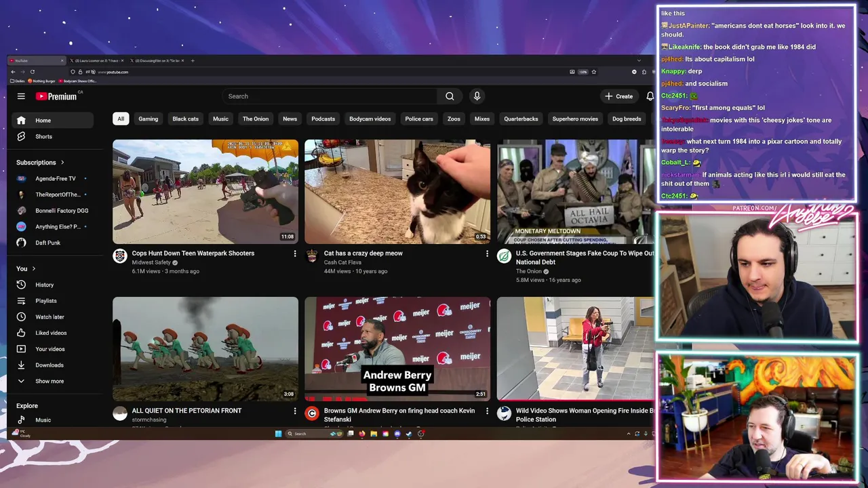The height and width of the screenshot is (488, 868).
Task: Open The Onion channel avatar
Action: pyautogui.click(x=504, y=256)
